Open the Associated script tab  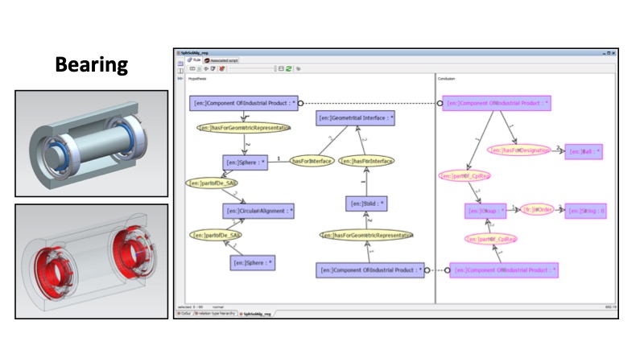(x=225, y=60)
